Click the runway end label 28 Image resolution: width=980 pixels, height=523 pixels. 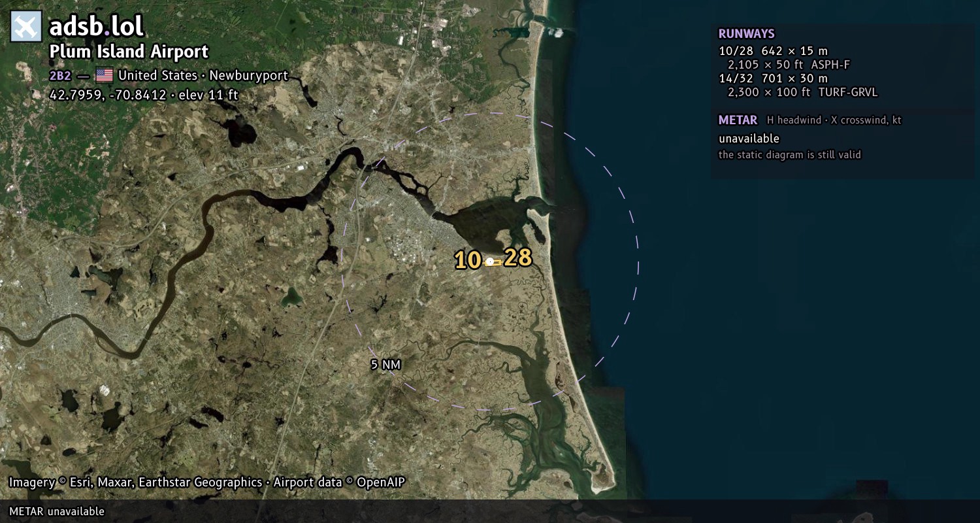[x=518, y=258]
